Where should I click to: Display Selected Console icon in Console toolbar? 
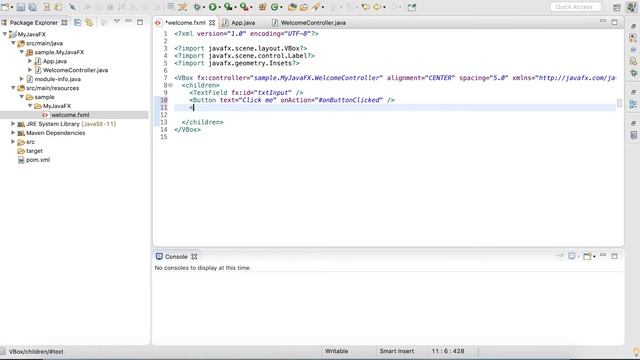coord(571,256)
